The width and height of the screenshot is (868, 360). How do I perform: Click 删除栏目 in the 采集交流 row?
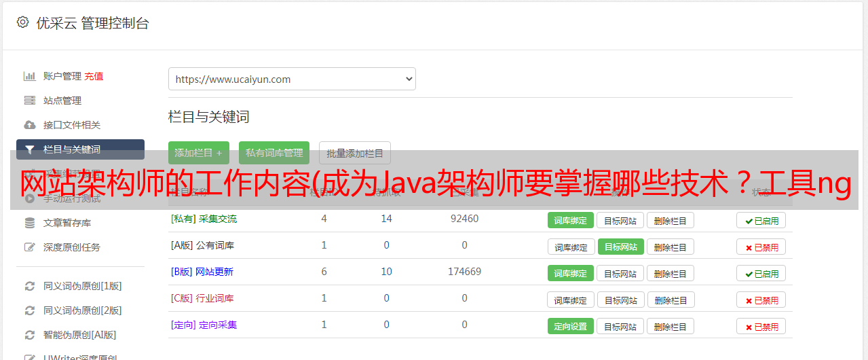tap(671, 220)
